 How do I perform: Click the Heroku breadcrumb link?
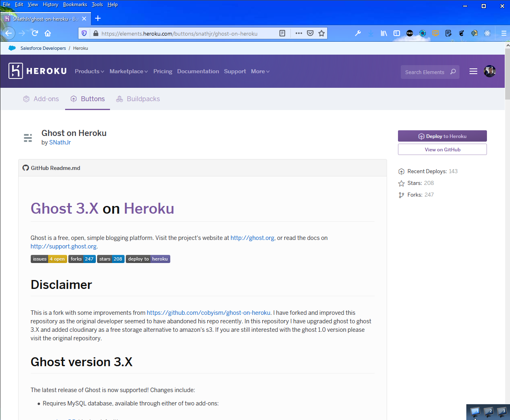point(80,48)
